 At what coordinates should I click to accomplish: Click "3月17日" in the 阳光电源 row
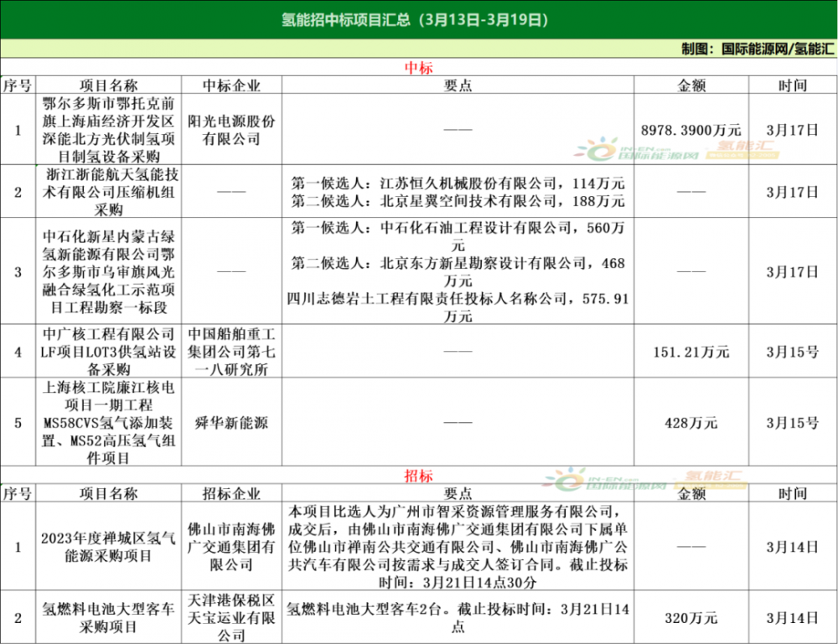793,130
